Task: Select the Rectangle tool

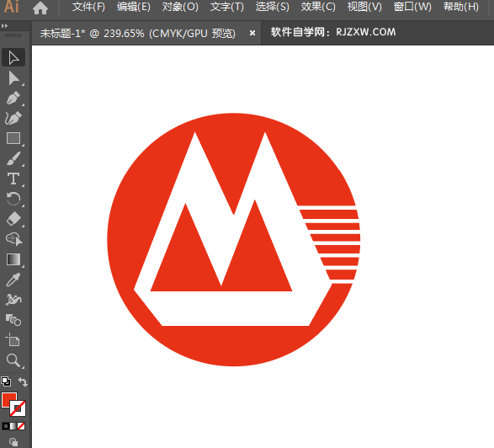Action: click(13, 138)
